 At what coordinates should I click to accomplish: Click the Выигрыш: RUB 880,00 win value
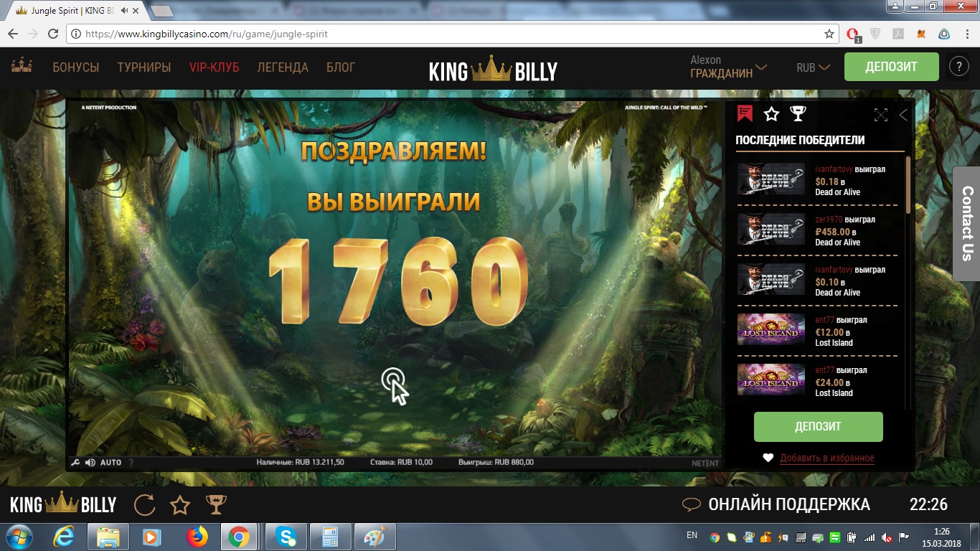click(x=496, y=463)
